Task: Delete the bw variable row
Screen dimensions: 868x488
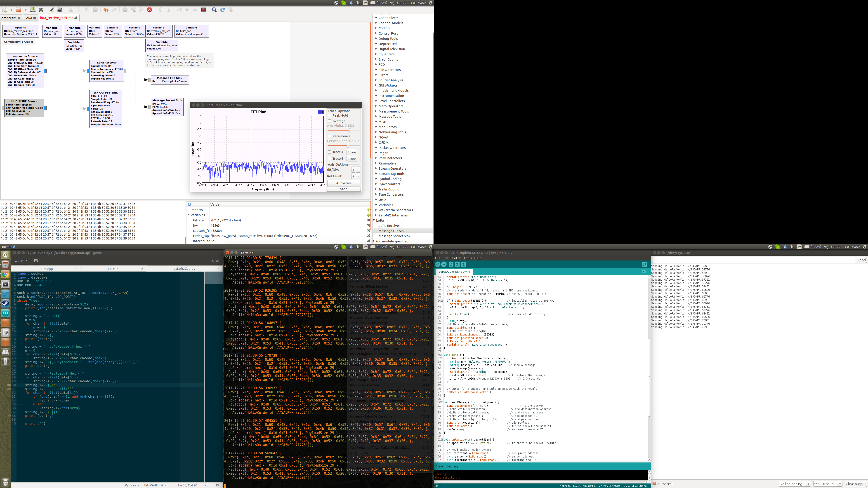Action: click(x=369, y=225)
